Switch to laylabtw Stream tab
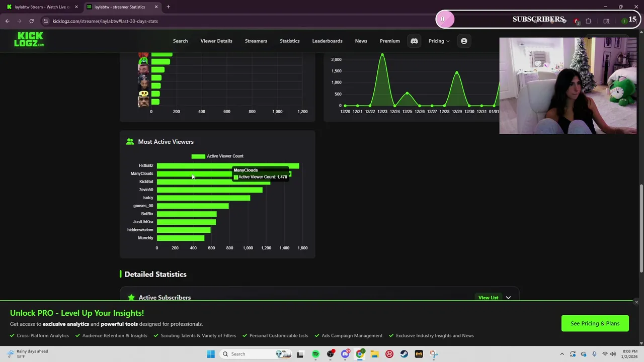The height and width of the screenshot is (362, 644). tap(43, 7)
